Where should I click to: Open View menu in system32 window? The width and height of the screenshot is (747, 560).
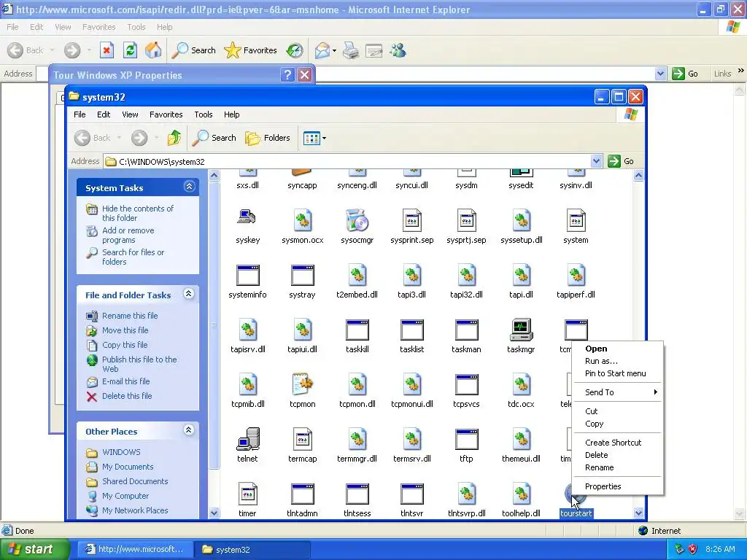click(130, 114)
